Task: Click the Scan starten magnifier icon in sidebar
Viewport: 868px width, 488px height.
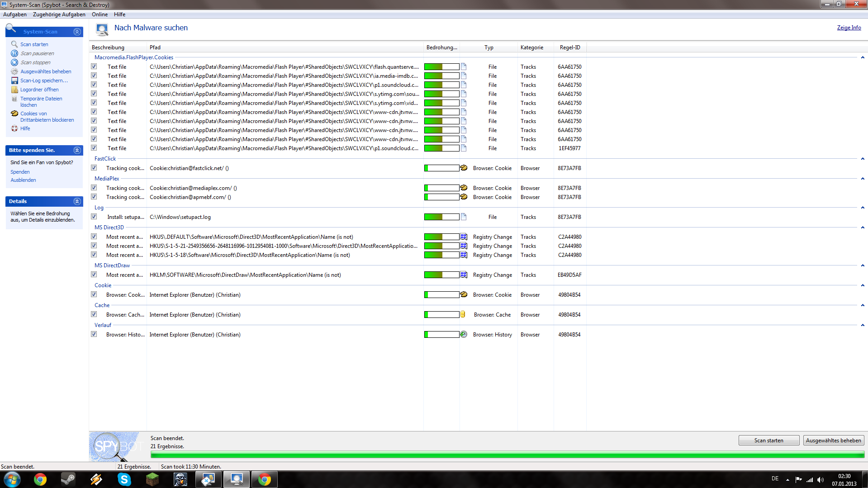Action: pos(14,44)
